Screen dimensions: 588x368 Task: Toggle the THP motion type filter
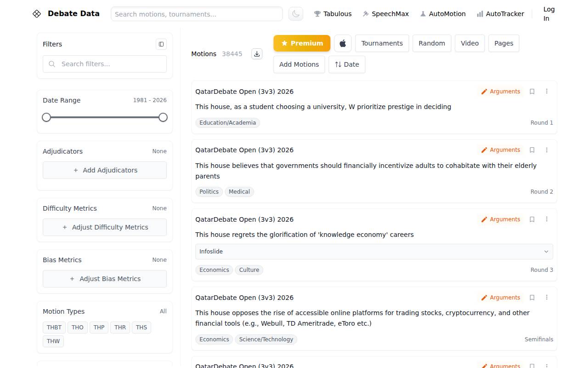click(99, 328)
